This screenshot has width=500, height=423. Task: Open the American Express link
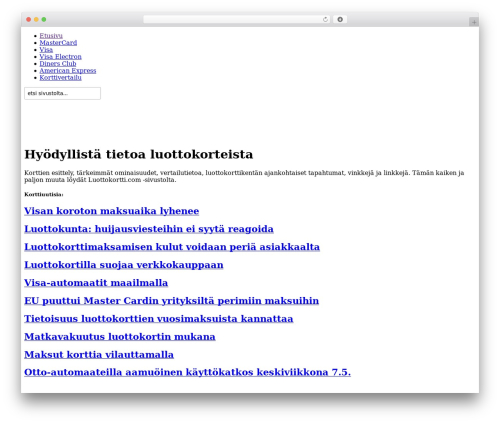point(68,71)
